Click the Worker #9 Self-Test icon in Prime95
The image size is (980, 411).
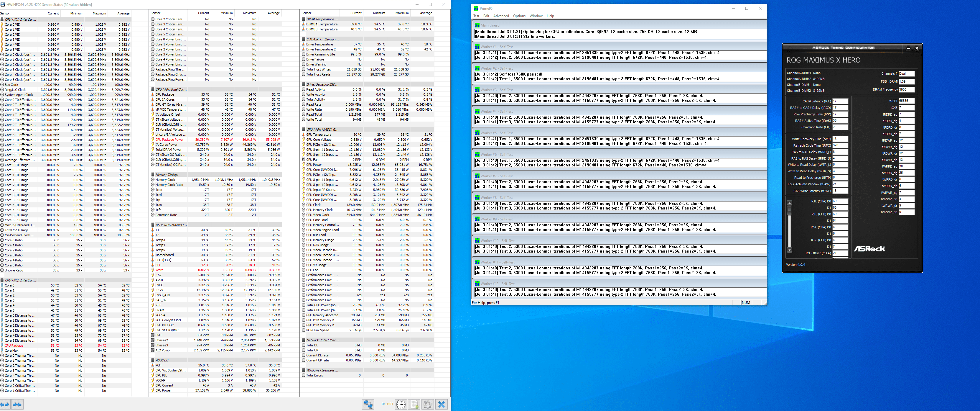477,219
